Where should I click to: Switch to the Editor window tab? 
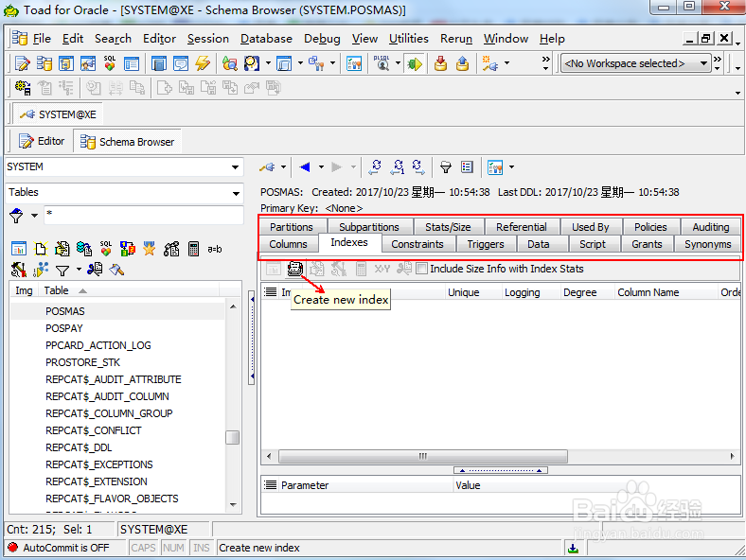pos(42,141)
